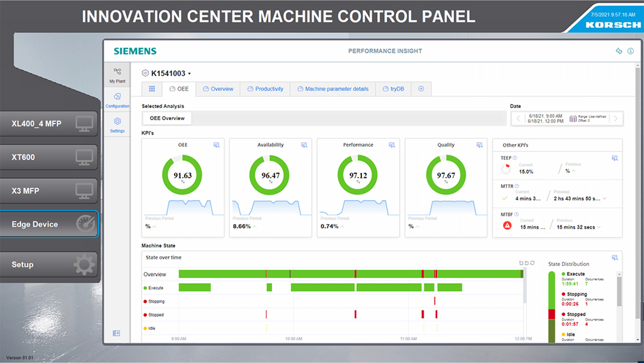This screenshot has width=644, height=363.
Task: Select the X3 MFP machine button
Action: pyautogui.click(x=49, y=191)
